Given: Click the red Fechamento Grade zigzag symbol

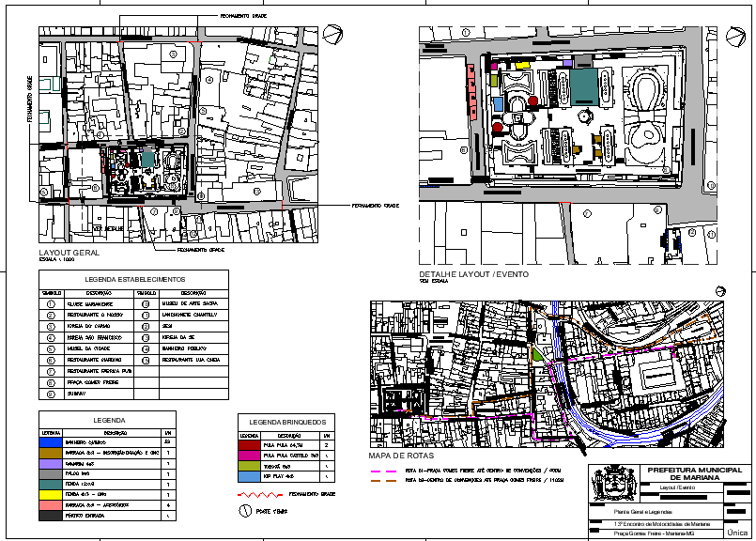Looking at the screenshot, I should (259, 493).
